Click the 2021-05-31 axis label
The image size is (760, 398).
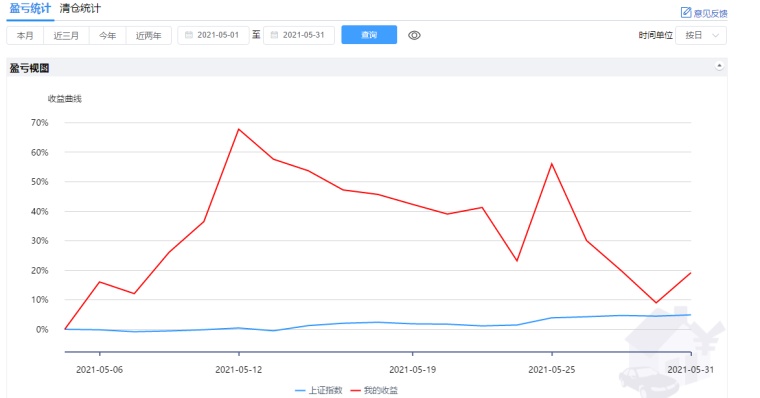click(691, 369)
